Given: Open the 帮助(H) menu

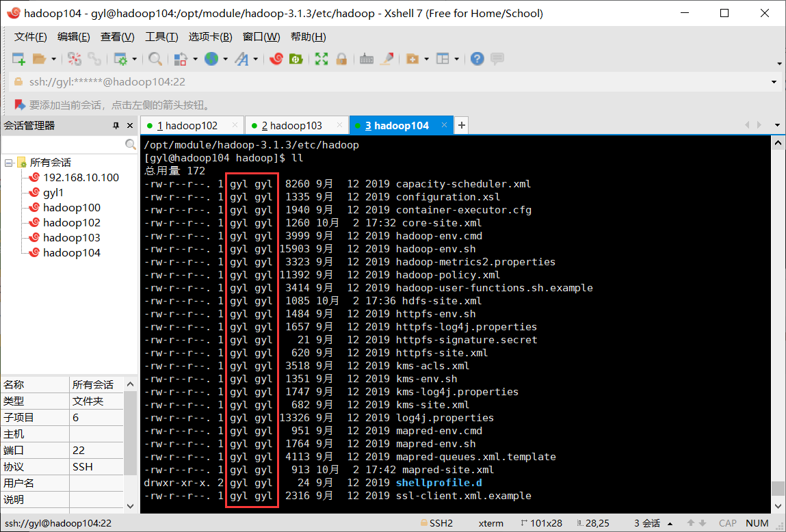Looking at the screenshot, I should click(309, 36).
